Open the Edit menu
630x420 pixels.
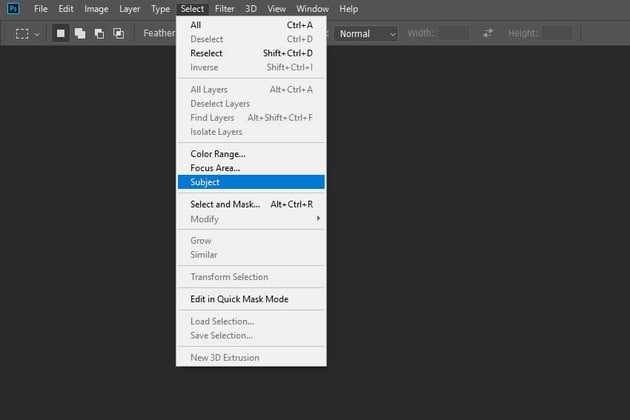(66, 9)
